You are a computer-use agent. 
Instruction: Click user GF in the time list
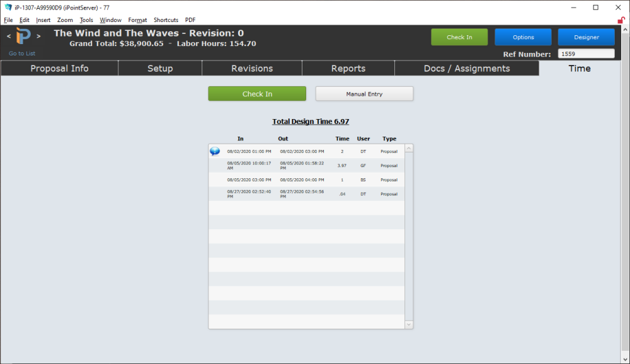pos(364,166)
